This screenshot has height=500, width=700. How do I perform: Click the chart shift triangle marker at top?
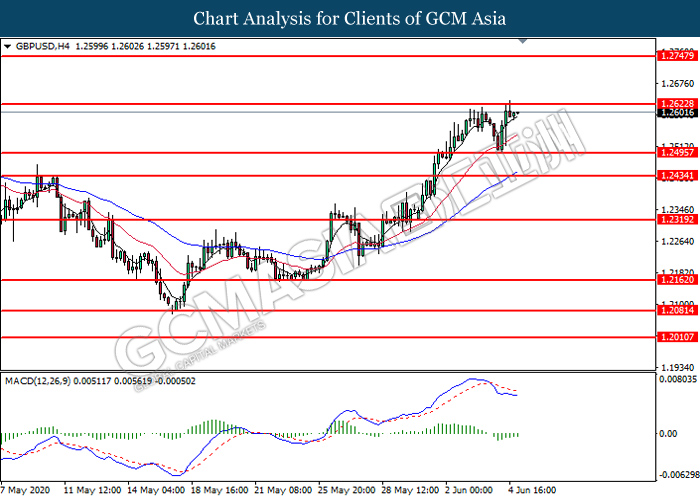pos(523,41)
